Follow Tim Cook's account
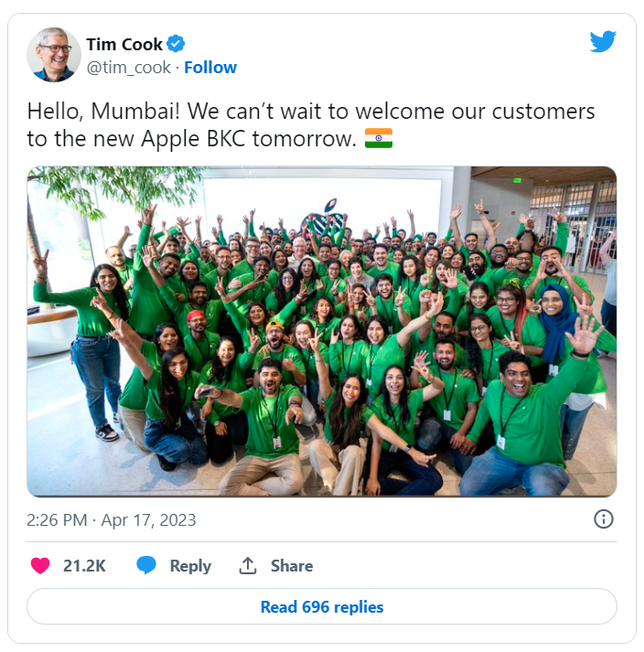This screenshot has width=644, height=652. point(210,68)
